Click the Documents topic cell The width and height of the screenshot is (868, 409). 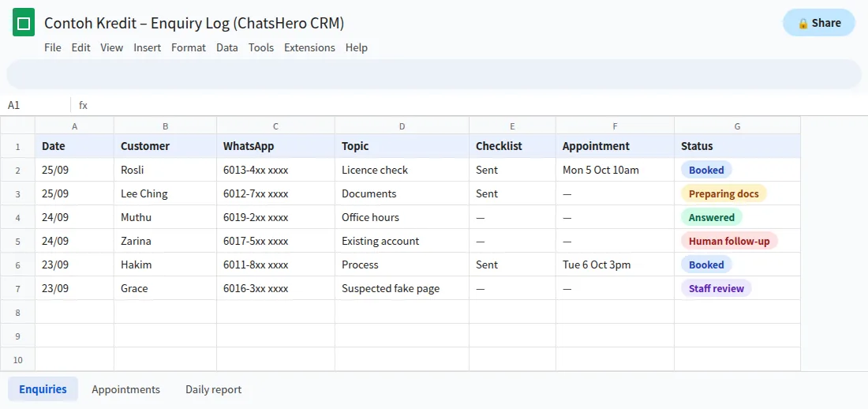click(x=402, y=193)
